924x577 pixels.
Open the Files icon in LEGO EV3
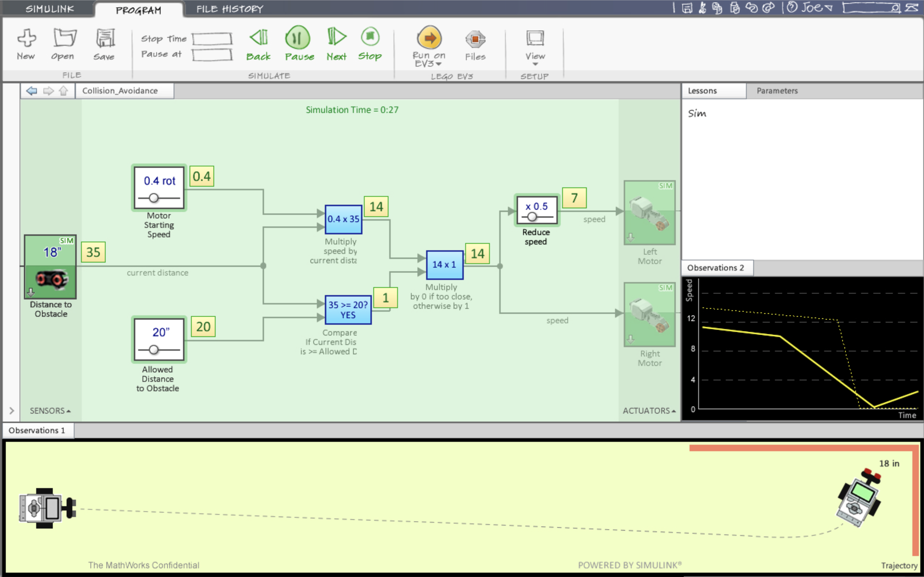[x=475, y=39]
